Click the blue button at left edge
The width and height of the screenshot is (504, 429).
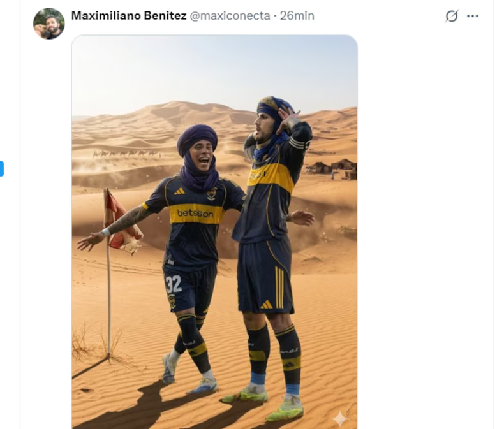tap(1, 168)
